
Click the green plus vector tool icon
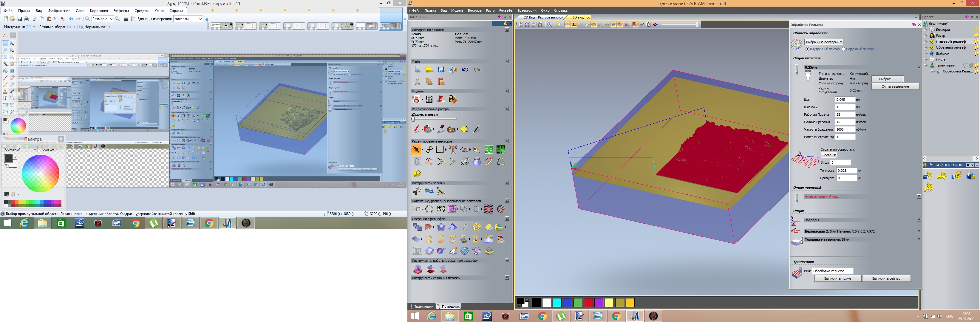(489, 149)
